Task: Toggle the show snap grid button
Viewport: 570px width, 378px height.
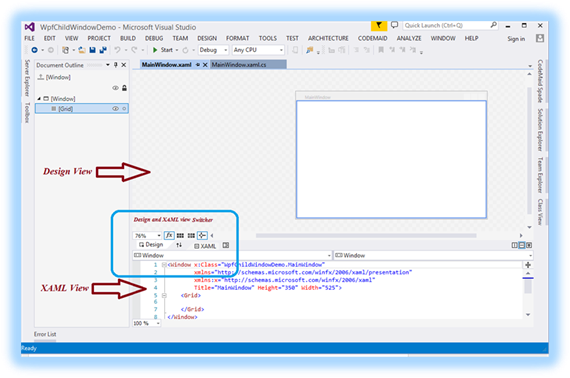Action: click(180, 236)
